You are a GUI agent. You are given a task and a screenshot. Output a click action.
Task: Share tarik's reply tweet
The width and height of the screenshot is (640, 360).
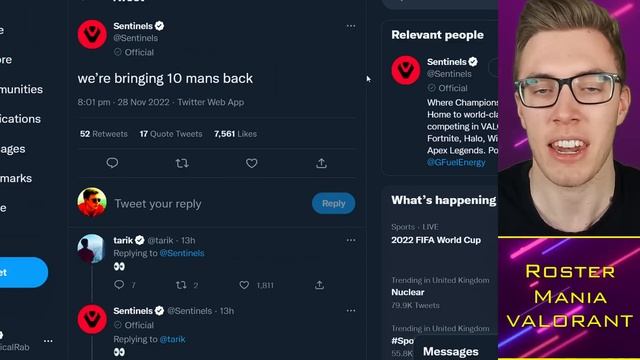(x=319, y=285)
